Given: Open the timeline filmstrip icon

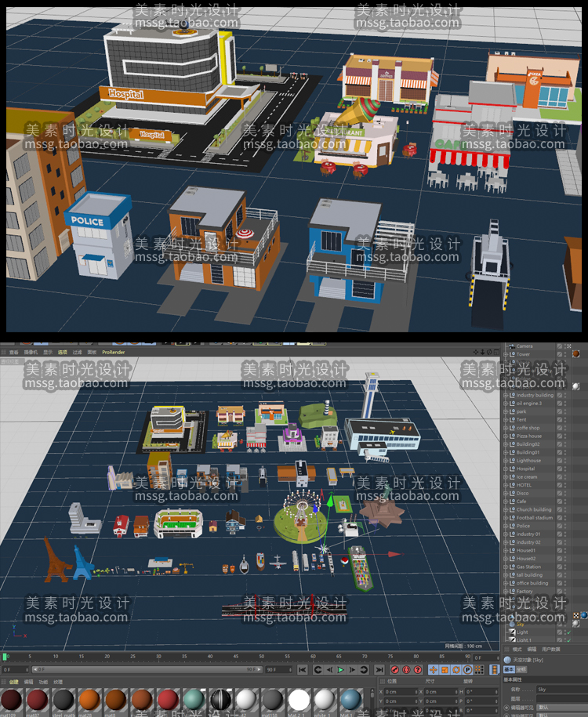Looking at the screenshot, I should [494, 669].
